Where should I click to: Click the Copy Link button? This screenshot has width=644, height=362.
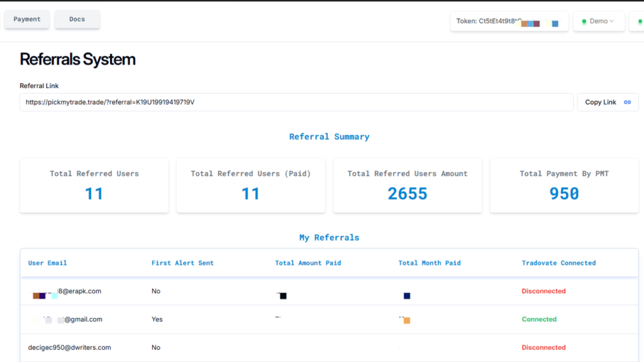[608, 102]
